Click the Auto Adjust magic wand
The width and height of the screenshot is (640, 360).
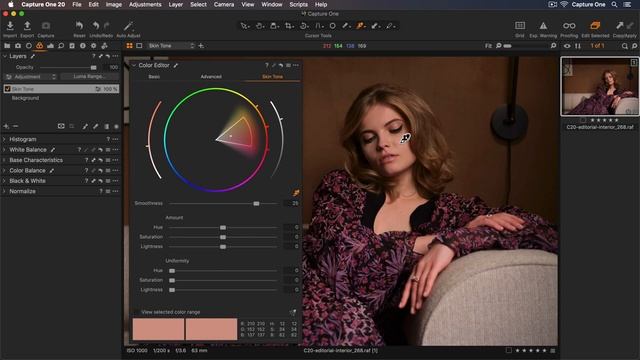(128, 26)
